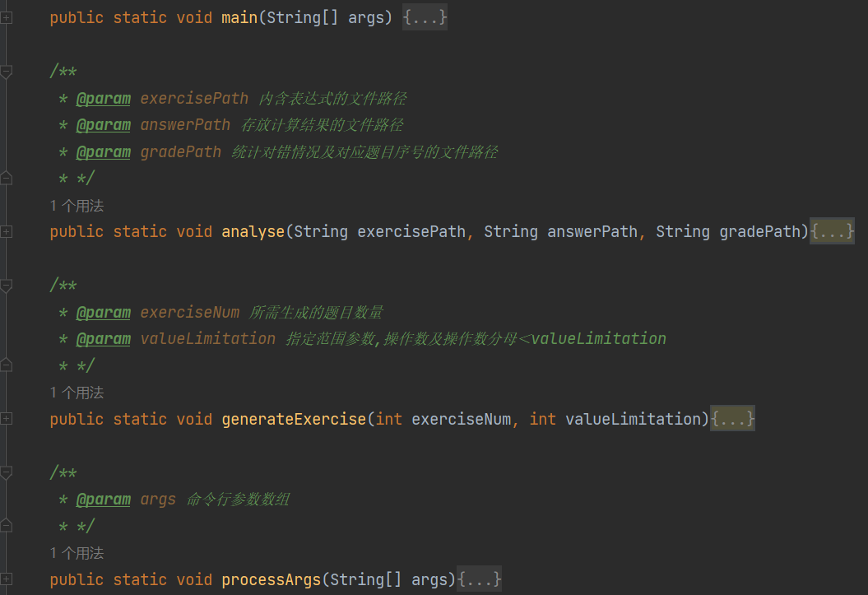Screen dimensions: 868x595
Task: Open the "1 个用法" usage hint above processArgs
Action: [x=77, y=553]
